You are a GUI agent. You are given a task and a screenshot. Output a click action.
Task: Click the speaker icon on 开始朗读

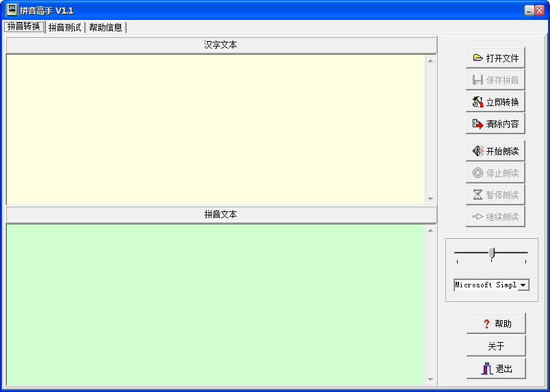pyautogui.click(x=477, y=151)
